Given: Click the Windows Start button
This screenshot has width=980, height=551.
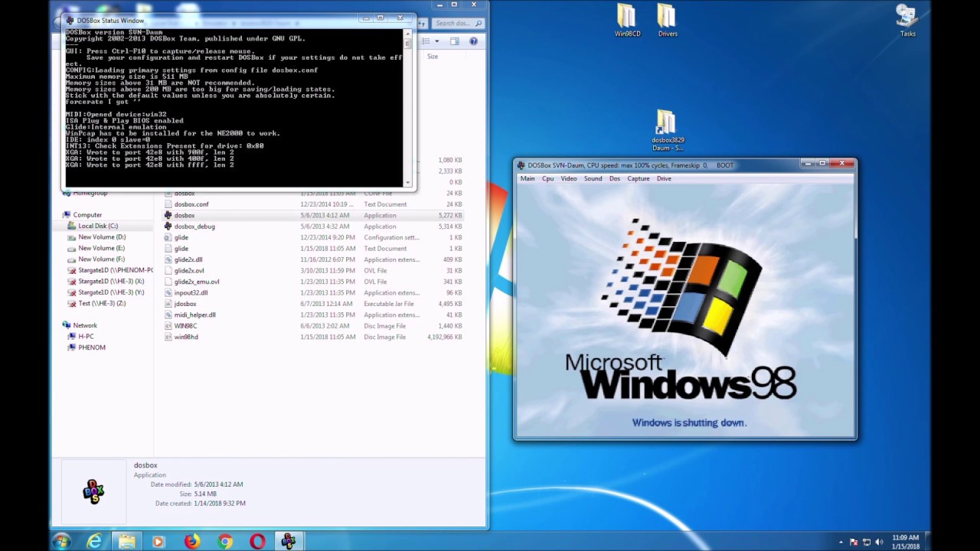Looking at the screenshot, I should (62, 541).
